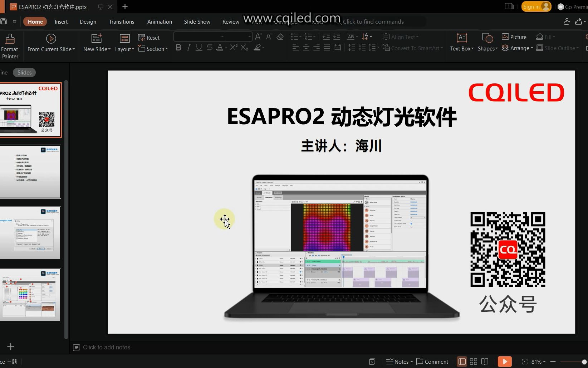Select the Format Painter tool
Image resolution: width=588 pixels, height=368 pixels.
[10, 46]
